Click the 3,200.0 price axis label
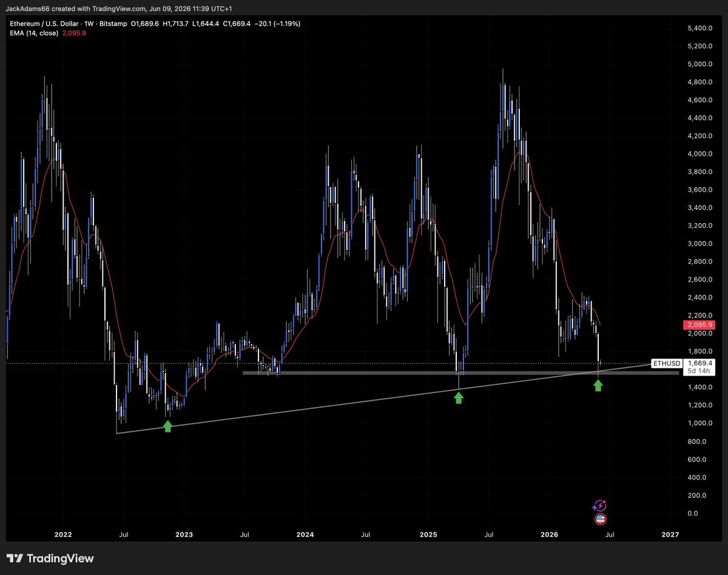This screenshot has width=728, height=575. click(700, 226)
